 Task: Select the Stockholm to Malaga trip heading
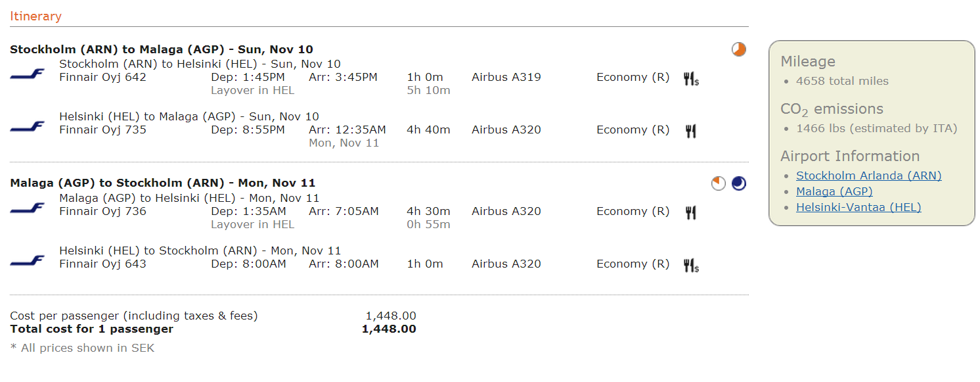coord(162,49)
